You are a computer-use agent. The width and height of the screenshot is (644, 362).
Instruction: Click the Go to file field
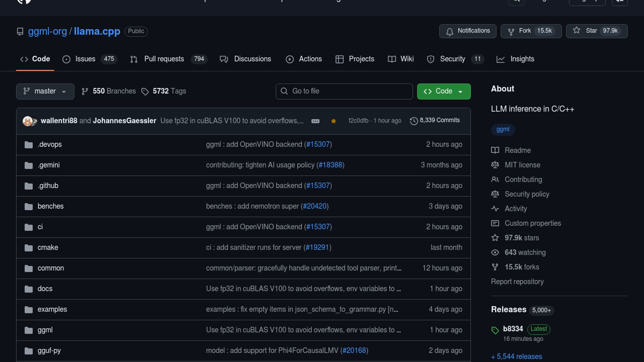point(344,91)
